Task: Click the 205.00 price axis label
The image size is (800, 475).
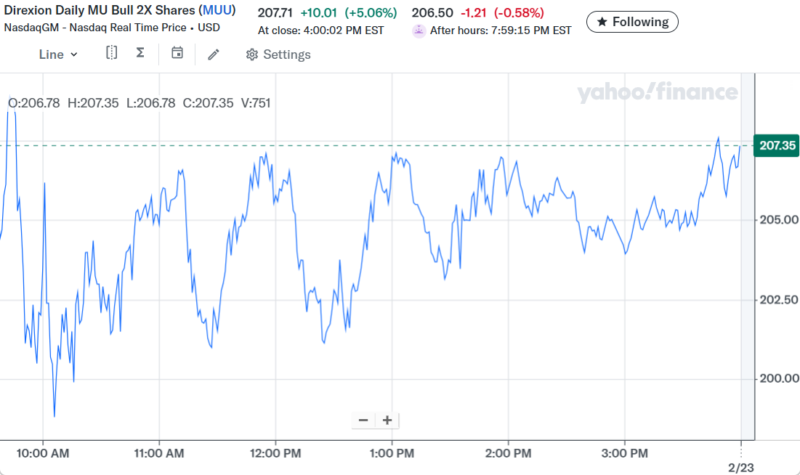Action: tap(778, 220)
